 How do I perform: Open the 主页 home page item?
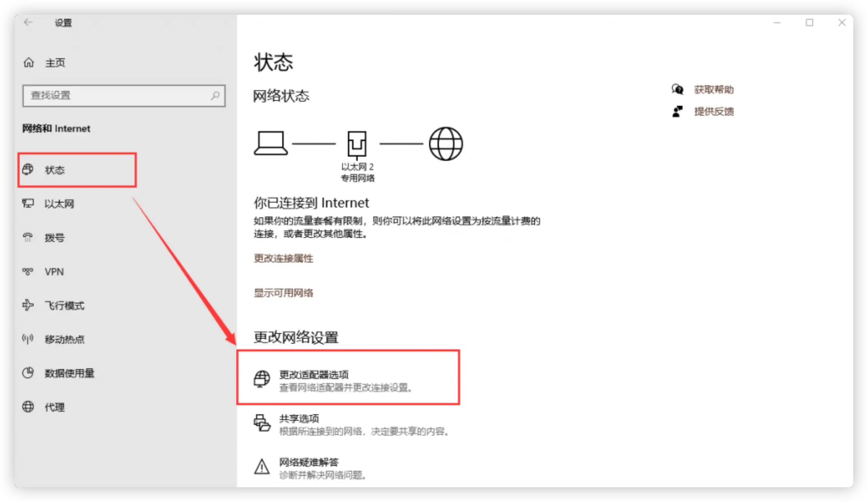click(x=55, y=63)
